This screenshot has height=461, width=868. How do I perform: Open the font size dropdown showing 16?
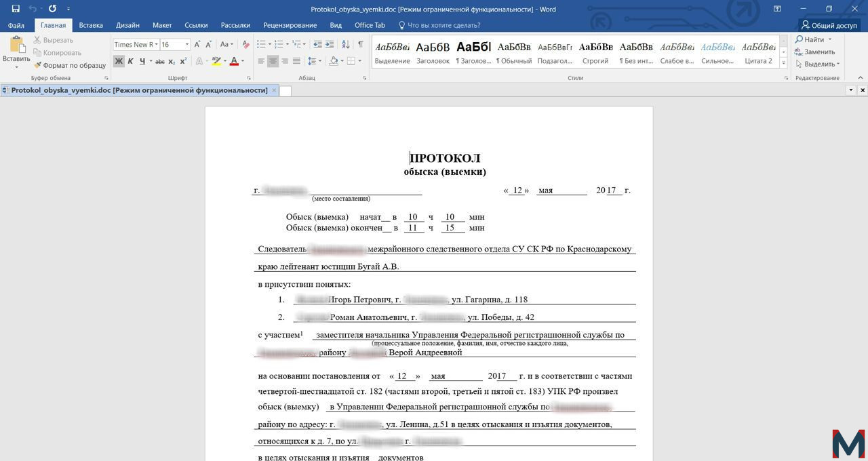click(186, 45)
